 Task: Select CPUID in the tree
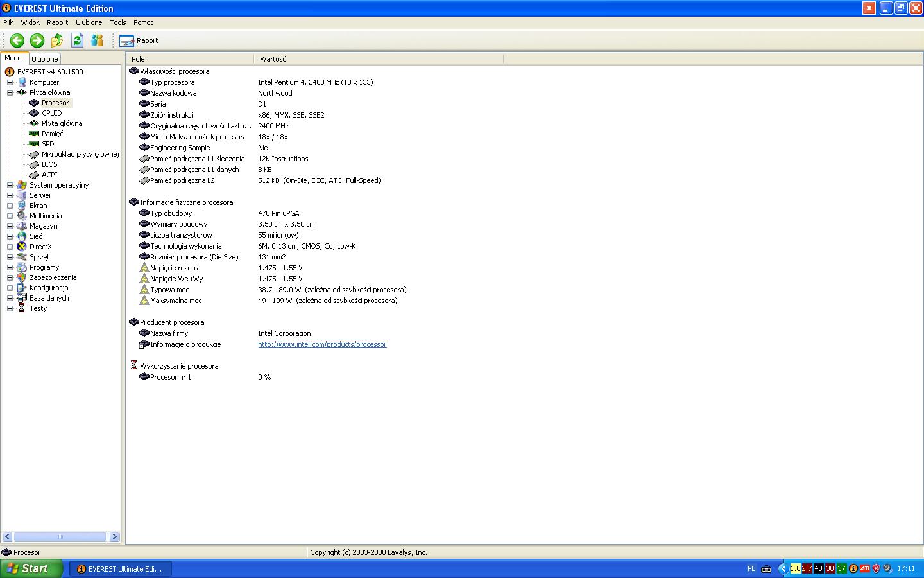pyautogui.click(x=52, y=113)
